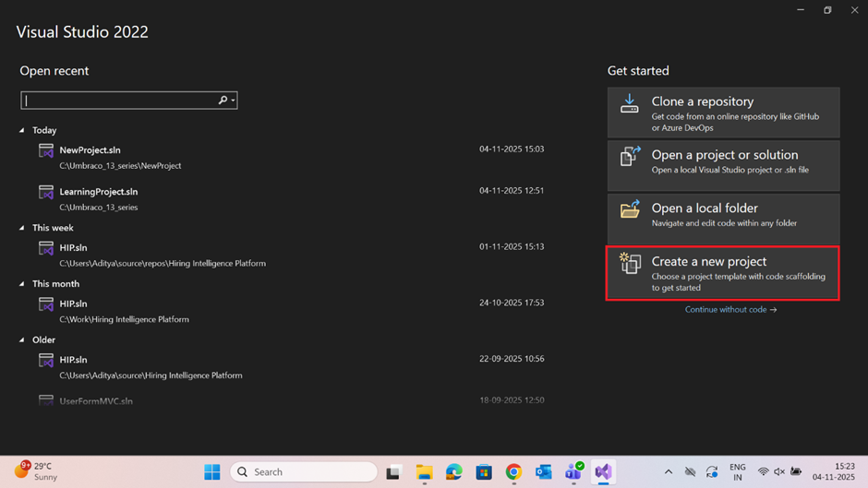Click the Open a local folder icon
Viewport: 868px width, 488px height.
coord(630,210)
